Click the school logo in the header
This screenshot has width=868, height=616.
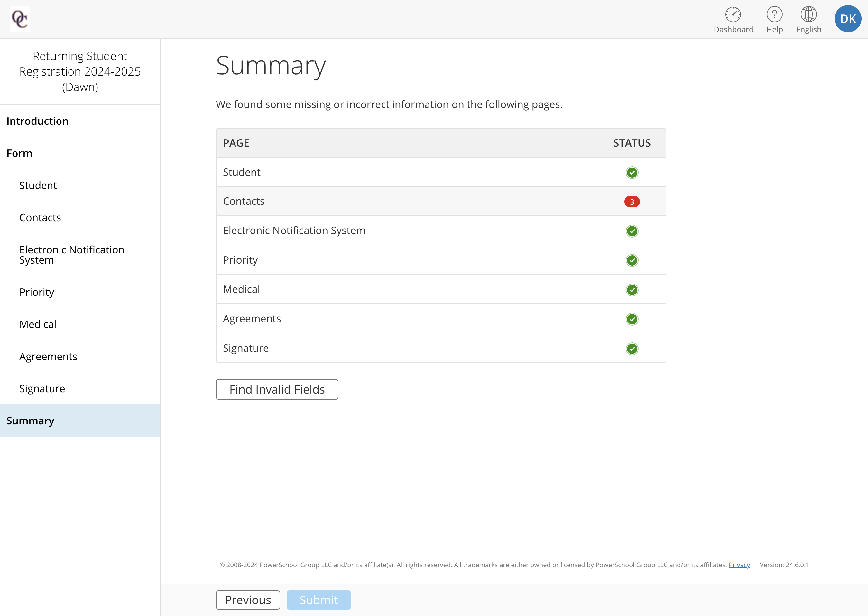tap(20, 19)
